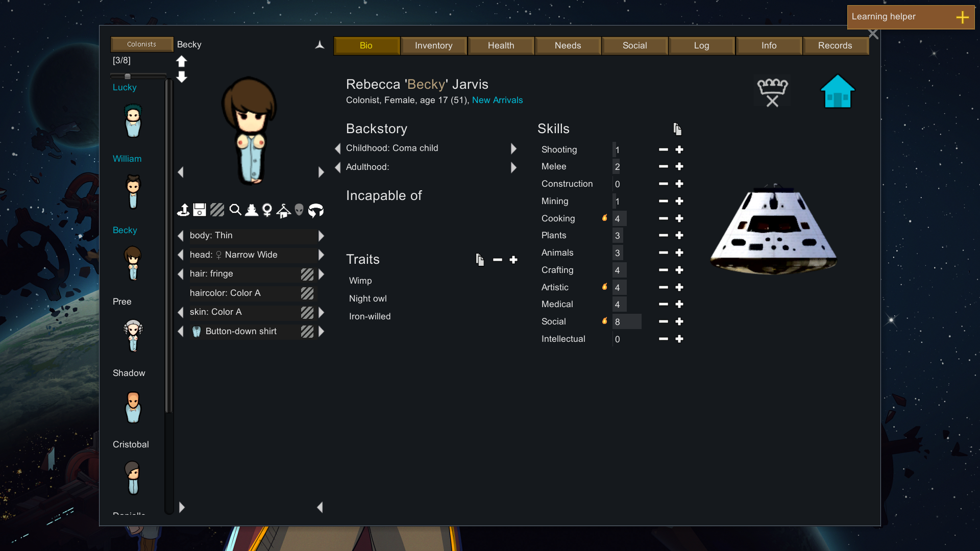Open the skin color swatch
The image size is (980, 551).
pos(307,313)
